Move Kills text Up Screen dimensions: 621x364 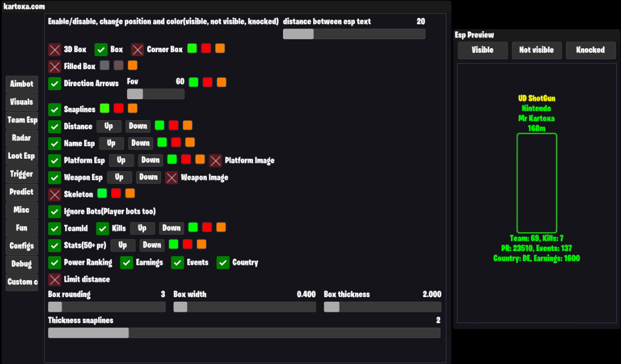(142, 228)
